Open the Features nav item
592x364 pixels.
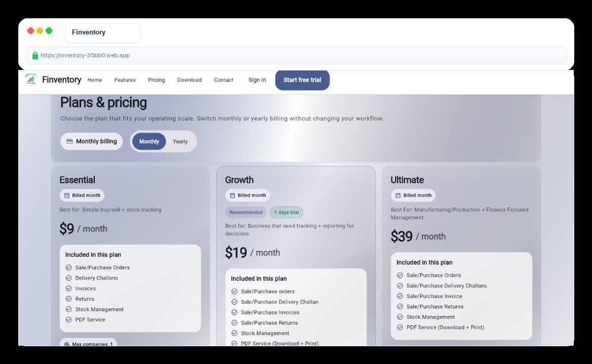coord(125,80)
